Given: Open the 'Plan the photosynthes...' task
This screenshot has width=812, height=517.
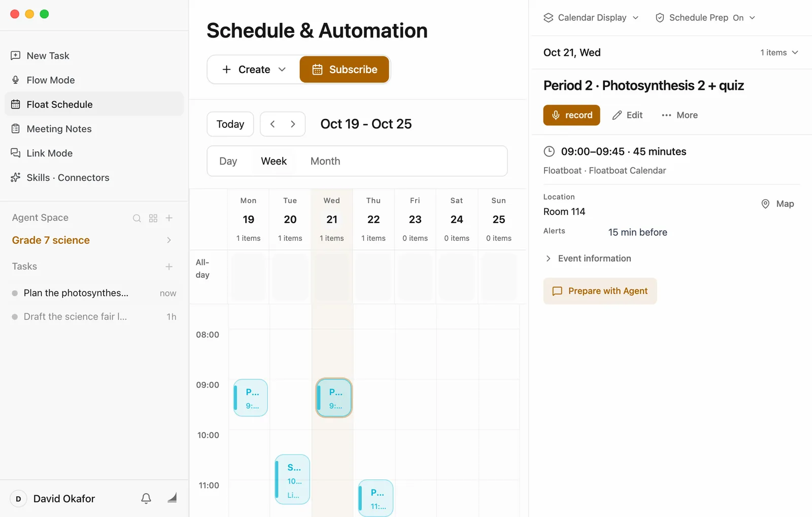Looking at the screenshot, I should pyautogui.click(x=94, y=293).
